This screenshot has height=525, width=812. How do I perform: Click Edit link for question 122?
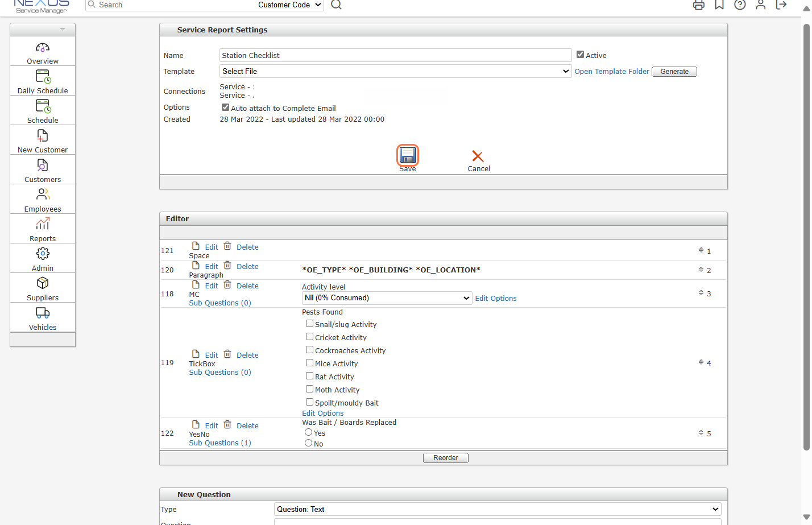212,425
